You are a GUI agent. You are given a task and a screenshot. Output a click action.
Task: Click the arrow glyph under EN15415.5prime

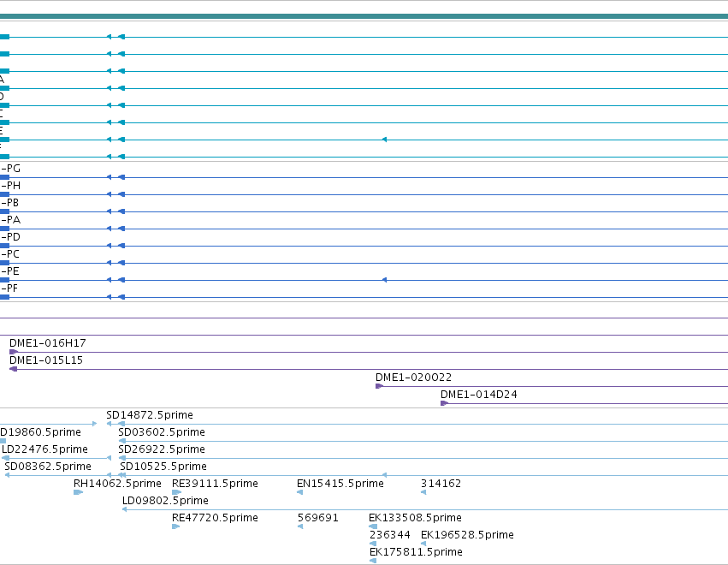300,492
